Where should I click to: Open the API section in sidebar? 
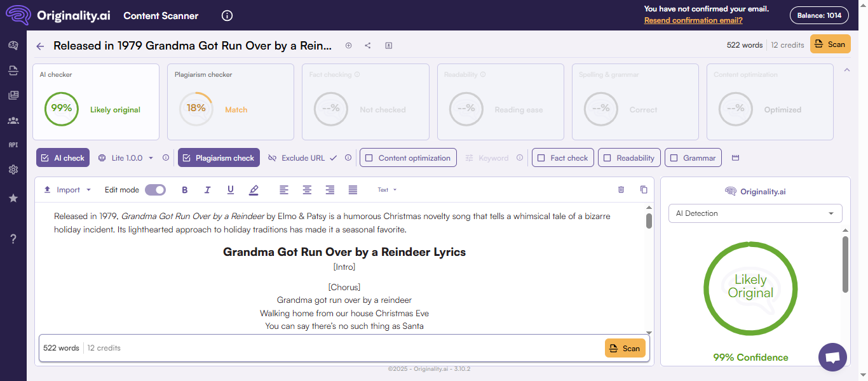13,145
